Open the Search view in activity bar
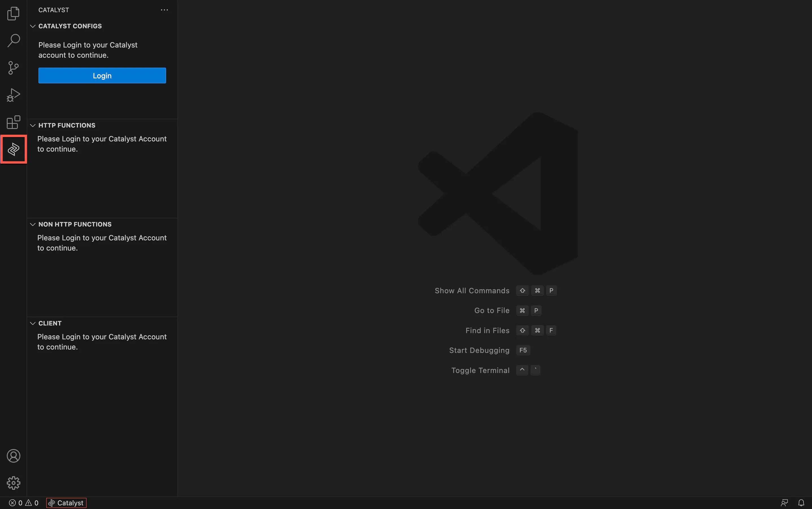The width and height of the screenshot is (812, 509). pos(14,41)
